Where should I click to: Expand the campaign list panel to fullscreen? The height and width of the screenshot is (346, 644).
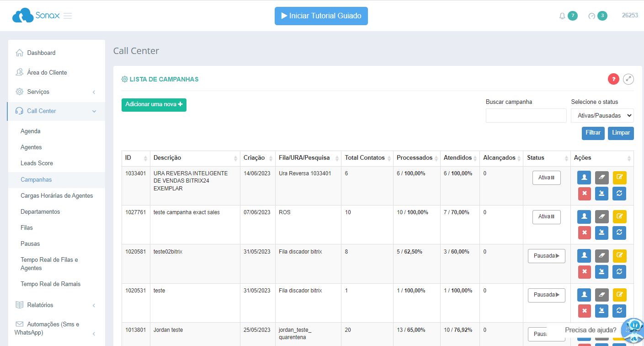coord(628,79)
